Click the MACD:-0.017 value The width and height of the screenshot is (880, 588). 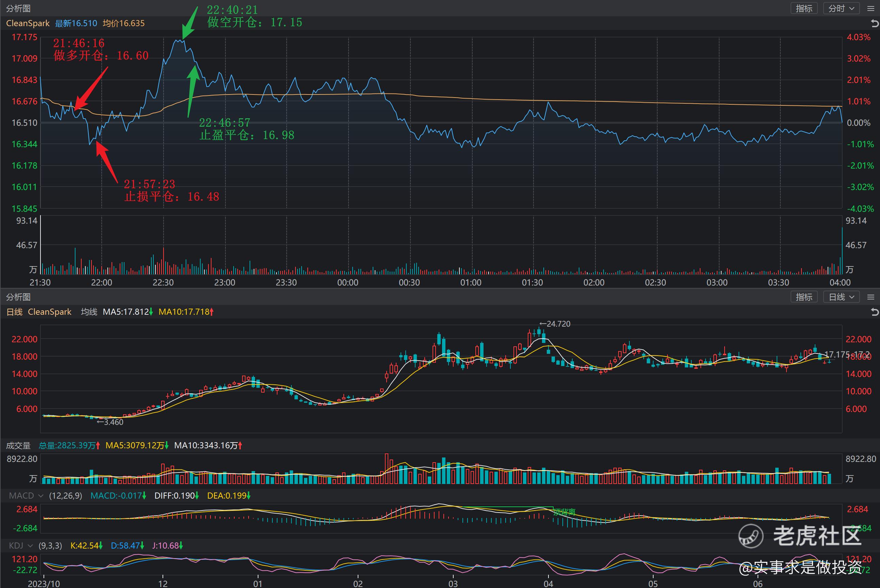pyautogui.click(x=118, y=496)
